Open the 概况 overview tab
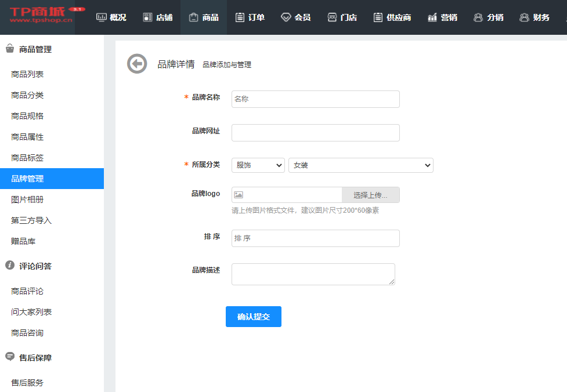The image size is (567, 392). pyautogui.click(x=111, y=17)
